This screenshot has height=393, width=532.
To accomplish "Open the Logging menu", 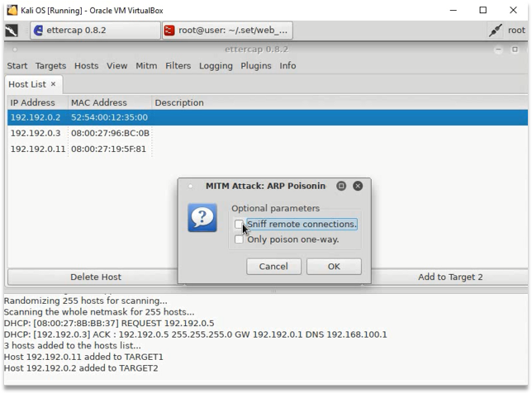I will (x=216, y=66).
